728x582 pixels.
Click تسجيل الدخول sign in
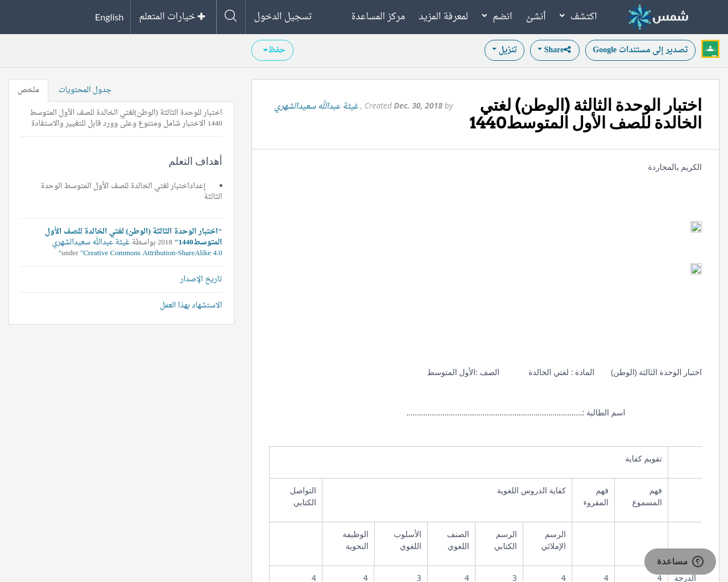(283, 16)
